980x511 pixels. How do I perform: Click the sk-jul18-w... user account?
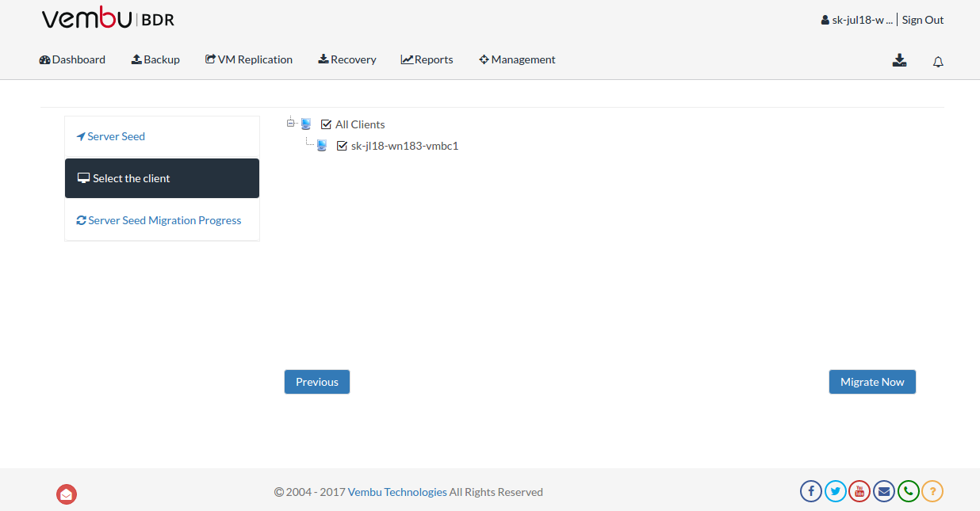point(857,20)
